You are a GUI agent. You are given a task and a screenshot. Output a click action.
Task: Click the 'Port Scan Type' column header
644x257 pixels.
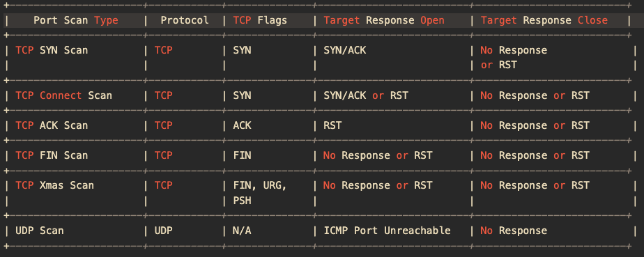point(75,20)
